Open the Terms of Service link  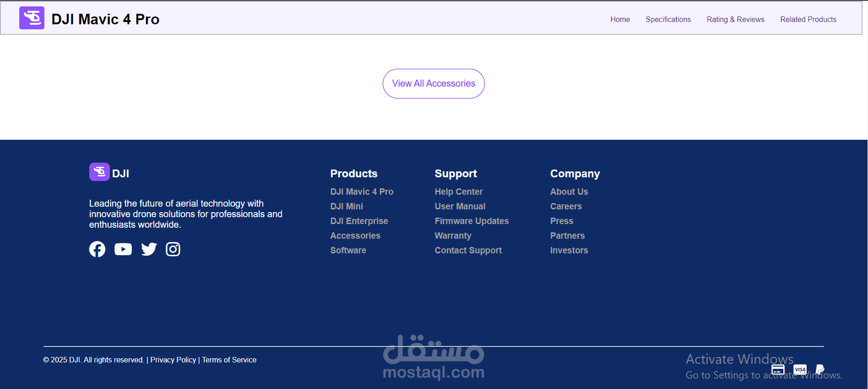[x=229, y=360]
